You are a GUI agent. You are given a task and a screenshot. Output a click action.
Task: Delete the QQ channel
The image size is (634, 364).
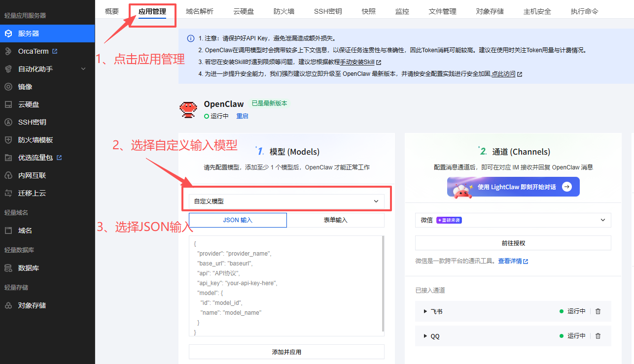[598, 336]
